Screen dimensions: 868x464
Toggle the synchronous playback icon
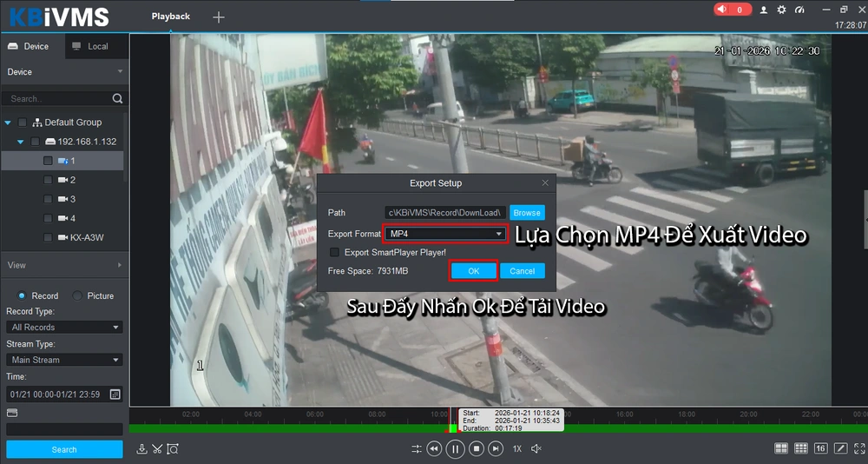[417, 448]
